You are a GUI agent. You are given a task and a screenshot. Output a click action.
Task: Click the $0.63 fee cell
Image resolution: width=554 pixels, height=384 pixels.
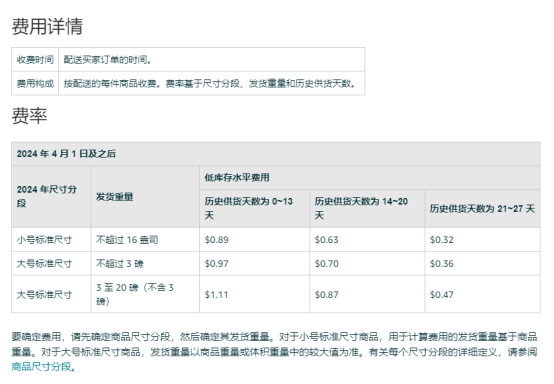coord(367,240)
